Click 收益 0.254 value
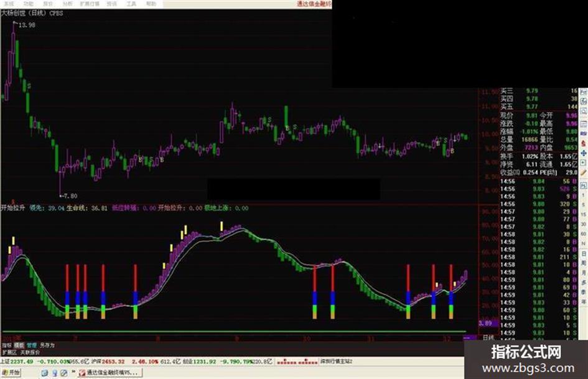Image resolution: width=588 pixels, height=379 pixels. (530, 172)
